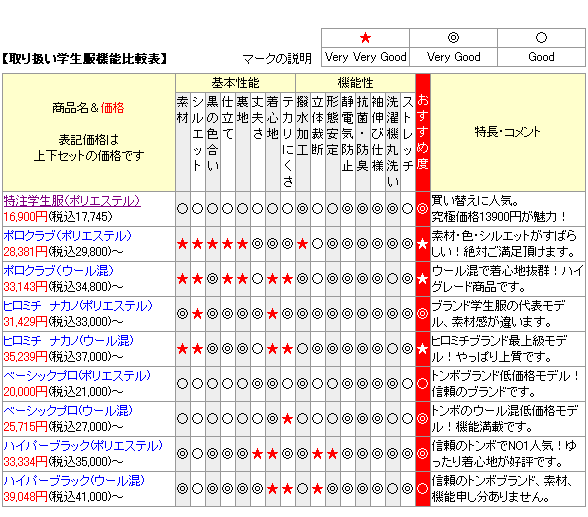Click おすすめ度 circle in ベーシックプロ(ポリエステル) row
This screenshot has height=517, width=588.
point(423,384)
